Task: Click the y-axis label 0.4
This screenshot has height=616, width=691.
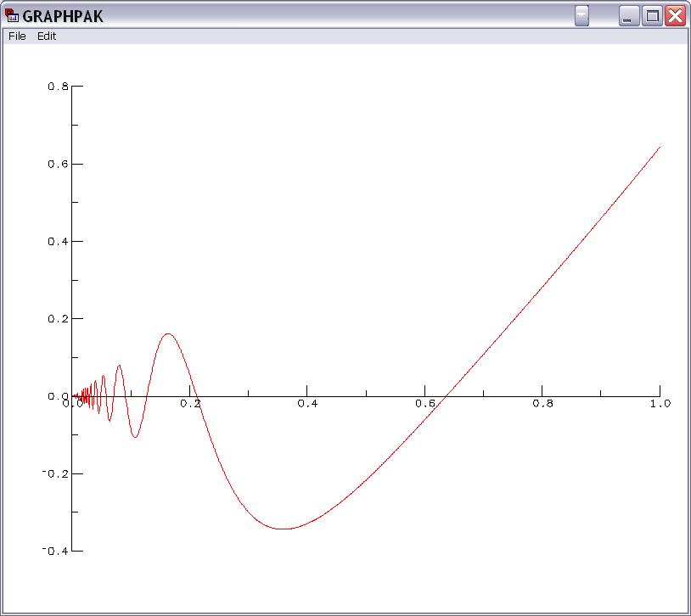Action: (x=59, y=242)
